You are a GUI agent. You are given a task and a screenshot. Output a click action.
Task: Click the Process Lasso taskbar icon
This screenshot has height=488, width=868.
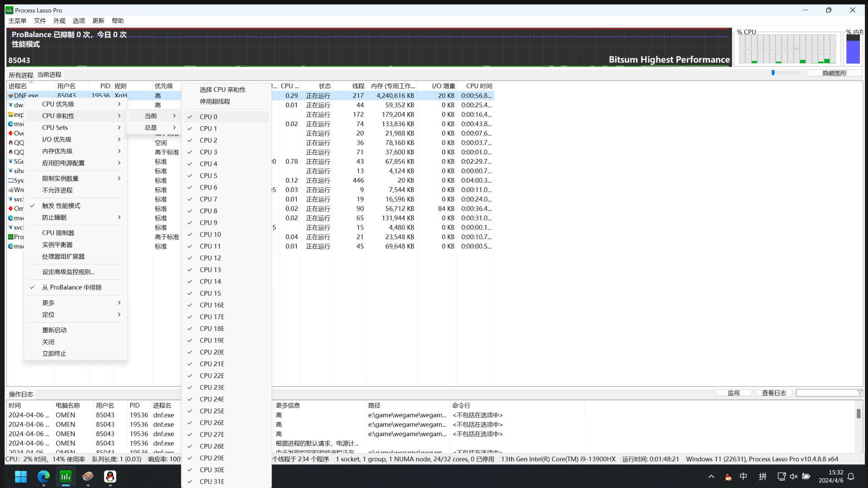click(66, 476)
